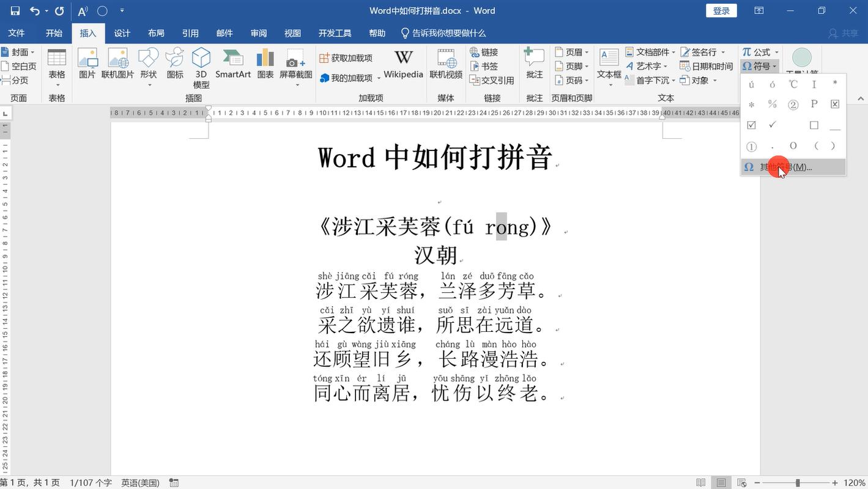Insert a 书签 bookmark
The width and height of the screenshot is (868, 489).
484,66
